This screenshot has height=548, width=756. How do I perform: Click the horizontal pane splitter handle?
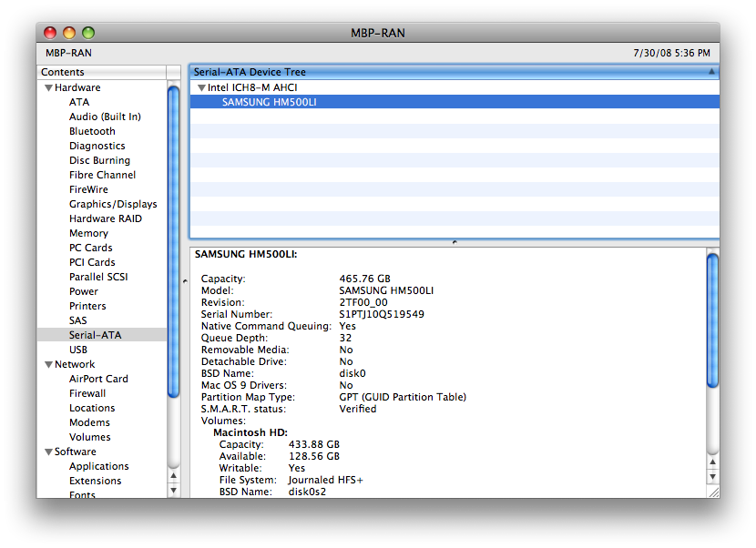[x=455, y=242]
